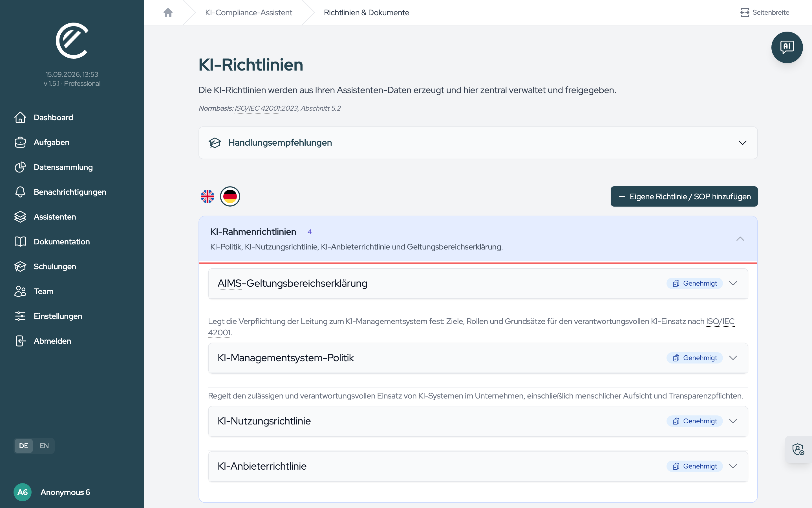The width and height of the screenshot is (812, 508).
Task: Click the A6 user avatar
Action: tap(23, 492)
